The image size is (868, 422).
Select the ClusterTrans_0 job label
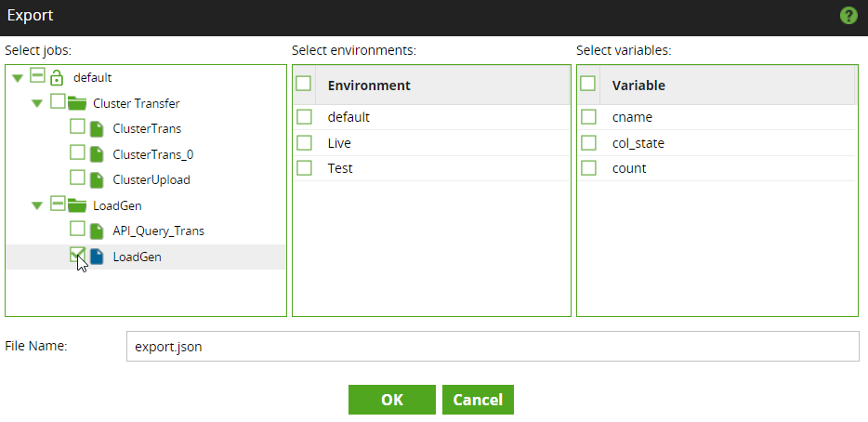(152, 154)
